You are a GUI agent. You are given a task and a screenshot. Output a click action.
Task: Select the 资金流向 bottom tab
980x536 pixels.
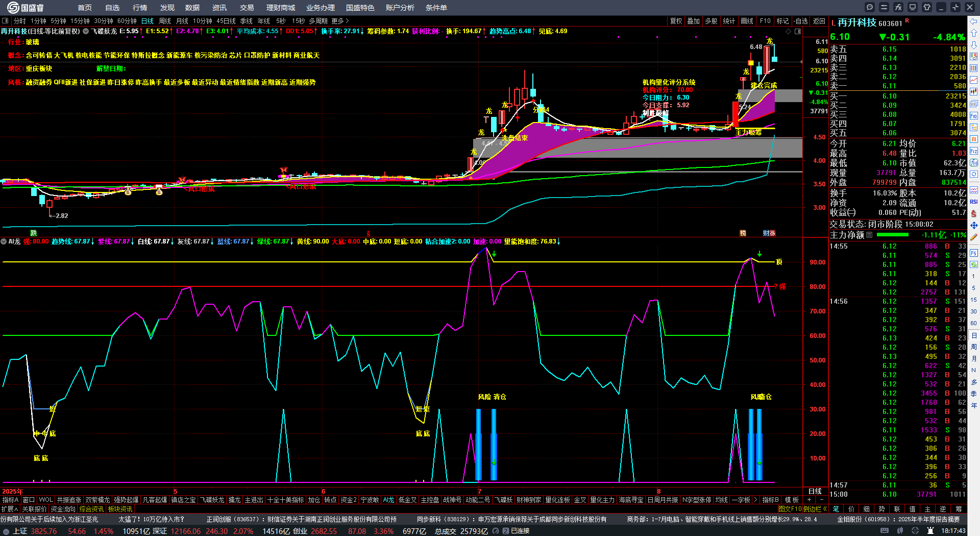tap(63, 509)
